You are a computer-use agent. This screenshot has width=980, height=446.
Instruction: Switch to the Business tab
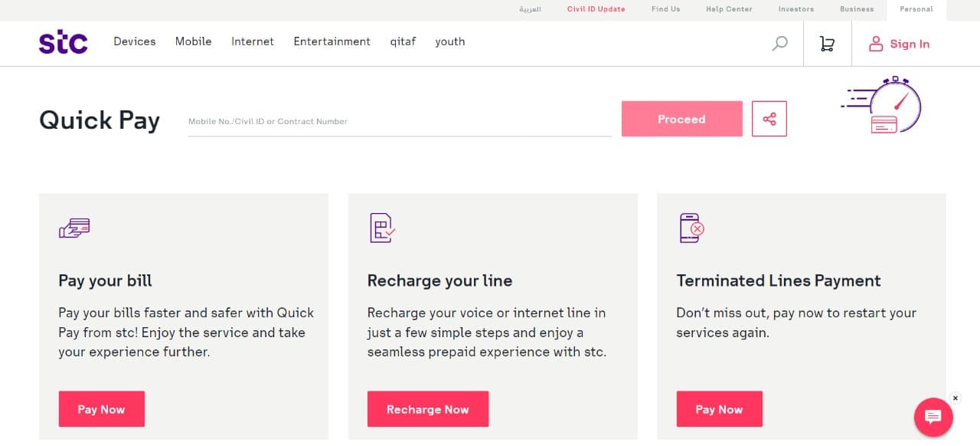click(x=856, y=9)
